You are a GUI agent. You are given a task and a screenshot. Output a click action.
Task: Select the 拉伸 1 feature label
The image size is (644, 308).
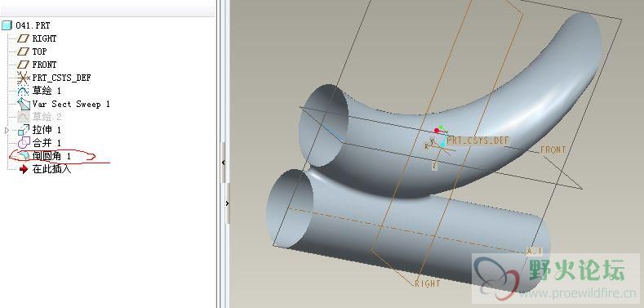(x=47, y=130)
